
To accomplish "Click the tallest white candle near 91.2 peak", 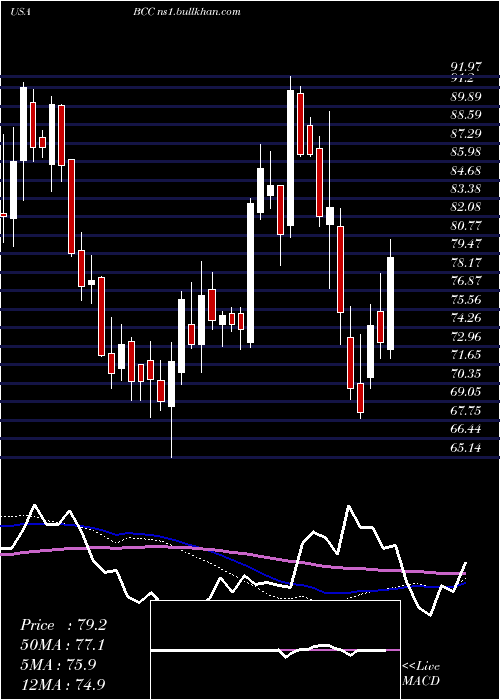I will coord(291,158).
